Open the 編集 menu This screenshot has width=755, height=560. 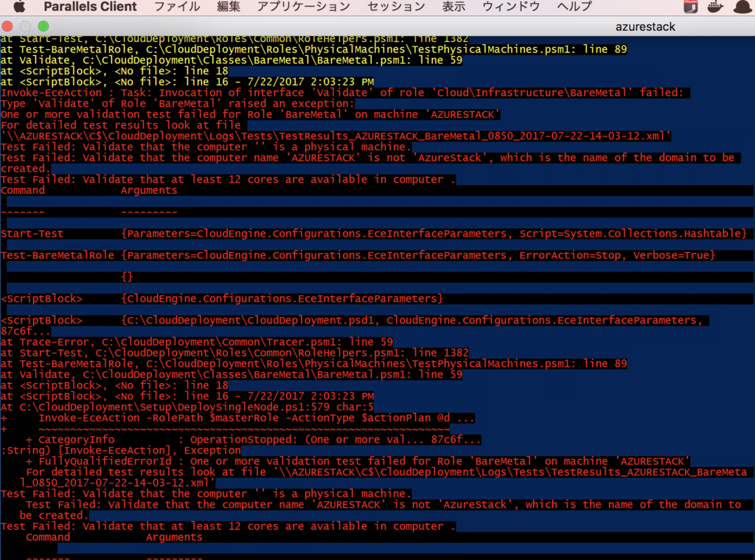[229, 7]
